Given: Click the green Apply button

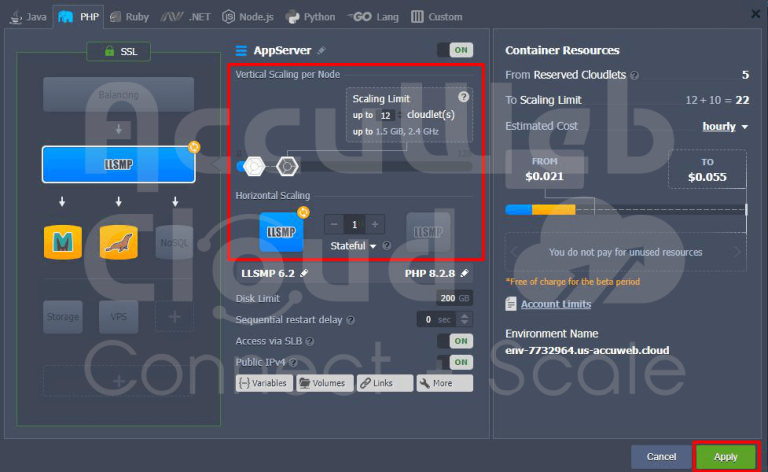Looking at the screenshot, I should tap(726, 456).
